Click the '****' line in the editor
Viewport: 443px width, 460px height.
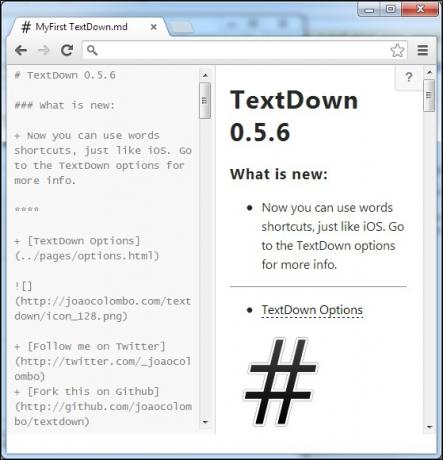tap(27, 210)
